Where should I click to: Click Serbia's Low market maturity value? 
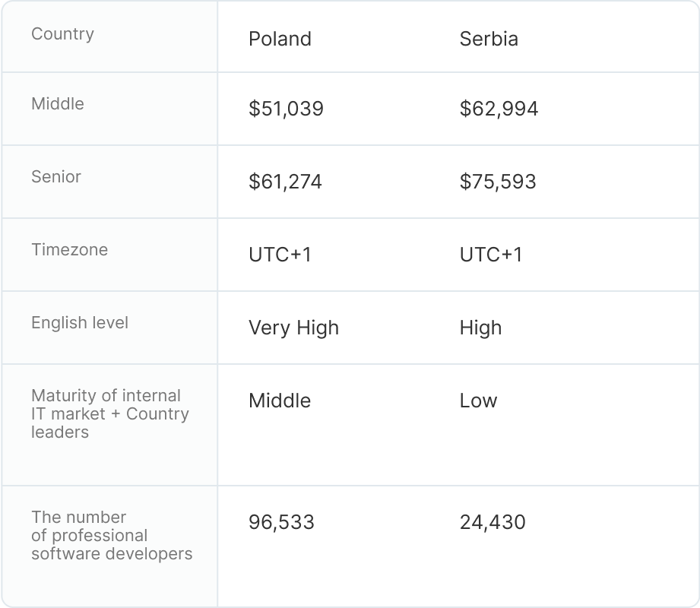point(478,401)
